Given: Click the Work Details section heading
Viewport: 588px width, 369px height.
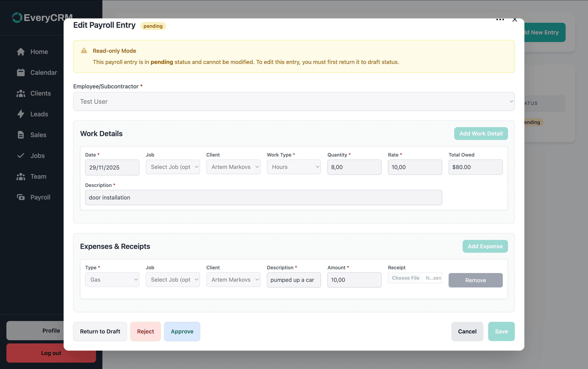Looking at the screenshot, I should point(101,134).
